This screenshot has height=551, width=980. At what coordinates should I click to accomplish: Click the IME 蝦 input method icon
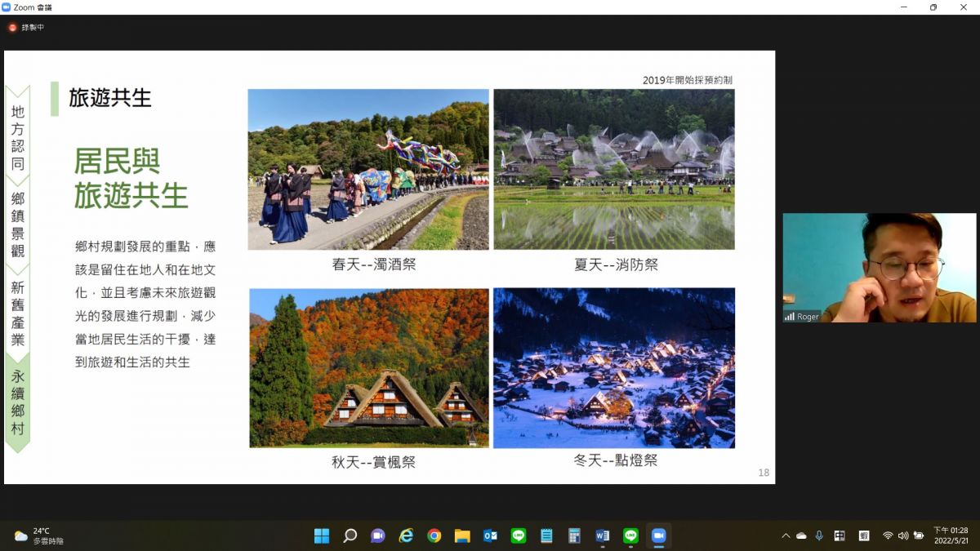tap(864, 535)
